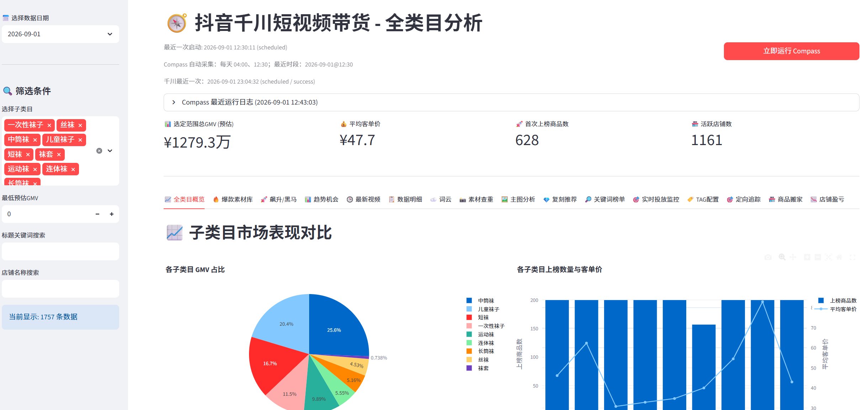
Task: Remove the 连体袜 chip
Action: pos(73,169)
